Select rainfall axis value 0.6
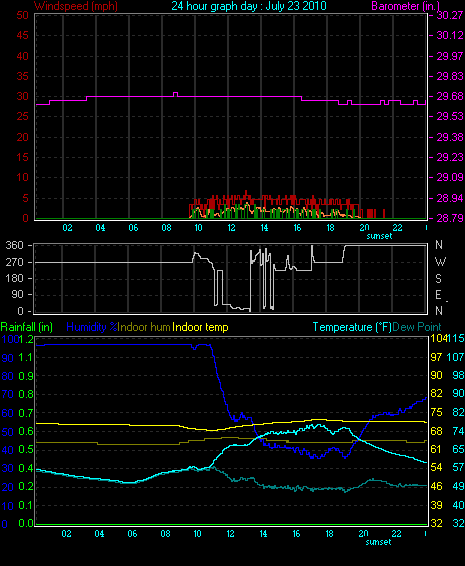 click(x=26, y=431)
